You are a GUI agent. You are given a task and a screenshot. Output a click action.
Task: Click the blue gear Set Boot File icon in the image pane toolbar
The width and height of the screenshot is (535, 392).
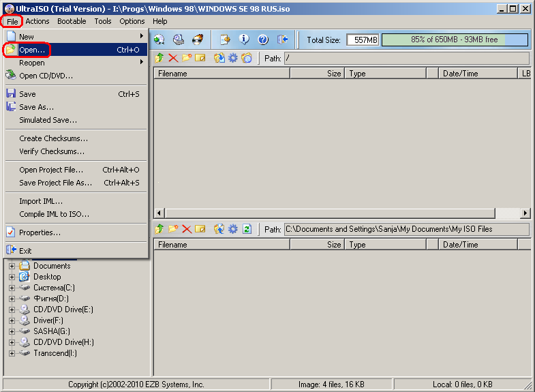tap(232, 58)
